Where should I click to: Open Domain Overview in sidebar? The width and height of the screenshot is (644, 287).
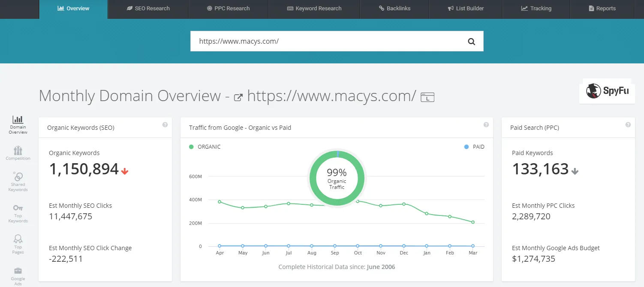point(18,124)
